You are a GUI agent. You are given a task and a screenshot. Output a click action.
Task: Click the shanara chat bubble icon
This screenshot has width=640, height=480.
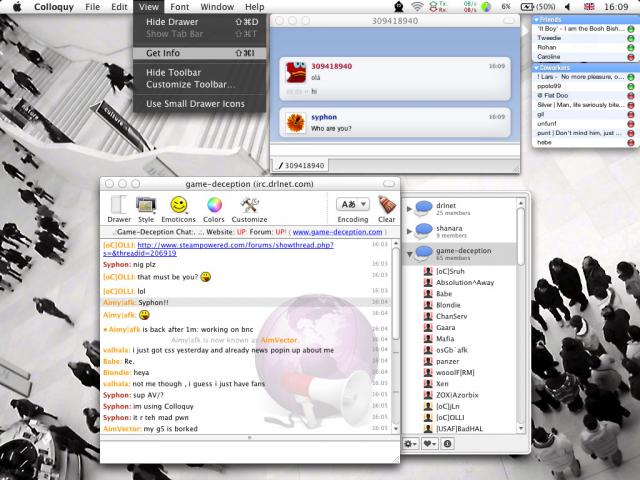424,231
